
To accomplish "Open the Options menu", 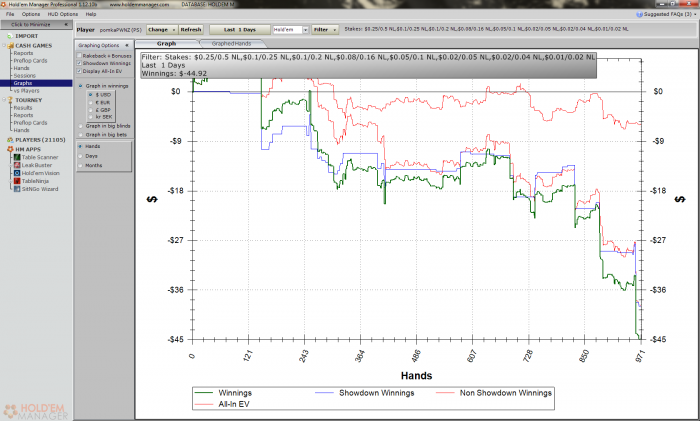I will click(31, 14).
